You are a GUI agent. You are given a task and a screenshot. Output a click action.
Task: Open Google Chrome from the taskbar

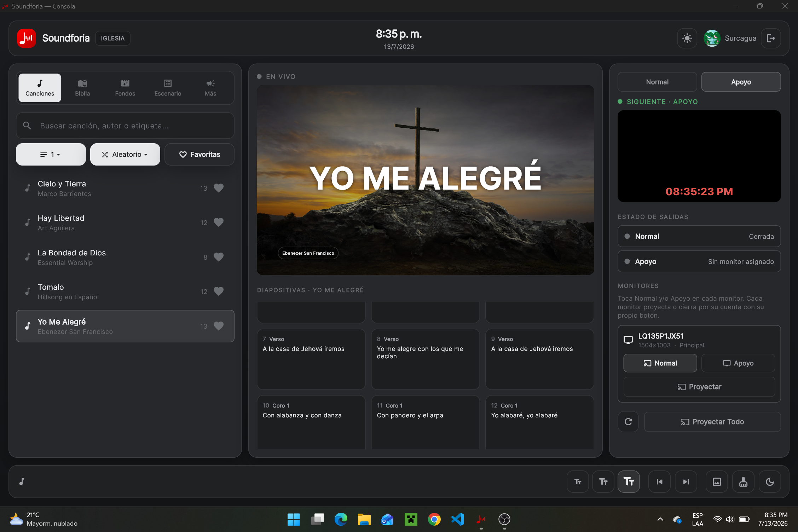point(434,519)
